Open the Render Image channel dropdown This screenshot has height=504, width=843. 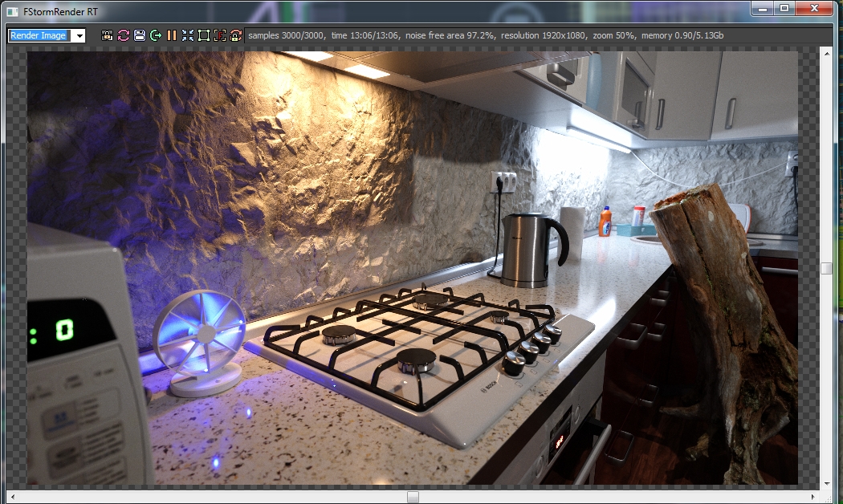point(78,36)
